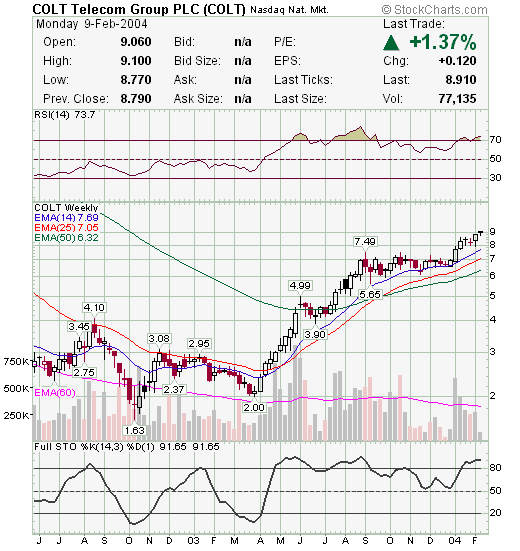The image size is (520, 551).
Task: Click the +1.37% change percentage
Action: (443, 43)
